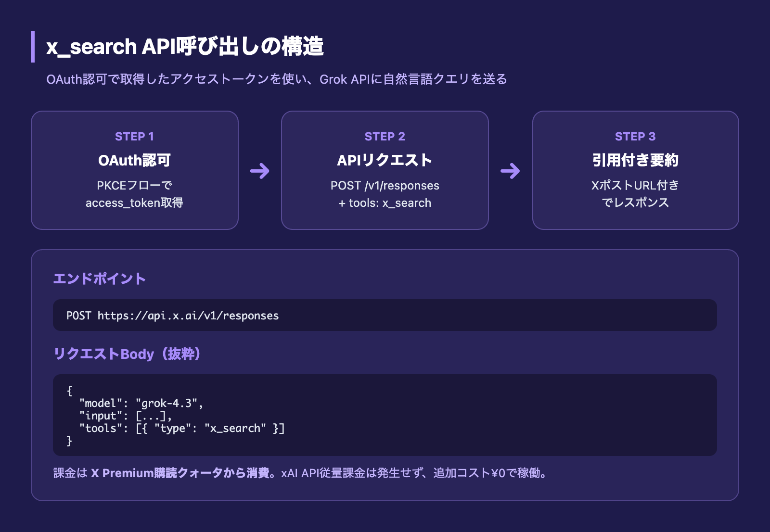Click the 'OAuth認可' heading in step one
This screenshot has width=770, height=532.
click(x=134, y=160)
